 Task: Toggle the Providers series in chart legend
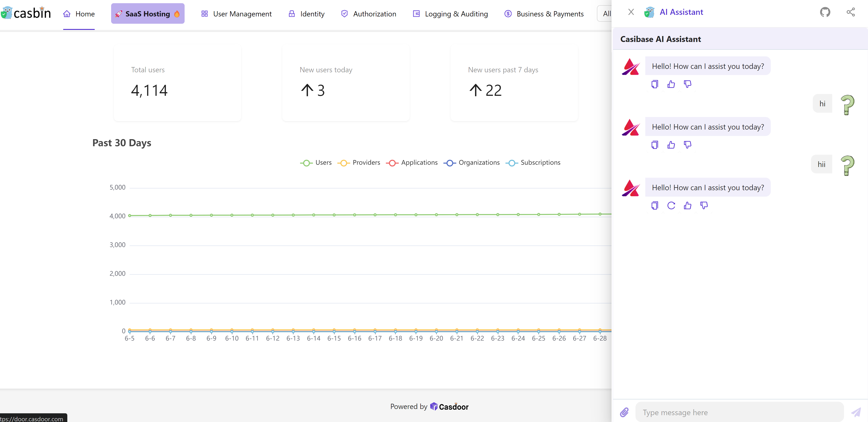(x=358, y=163)
